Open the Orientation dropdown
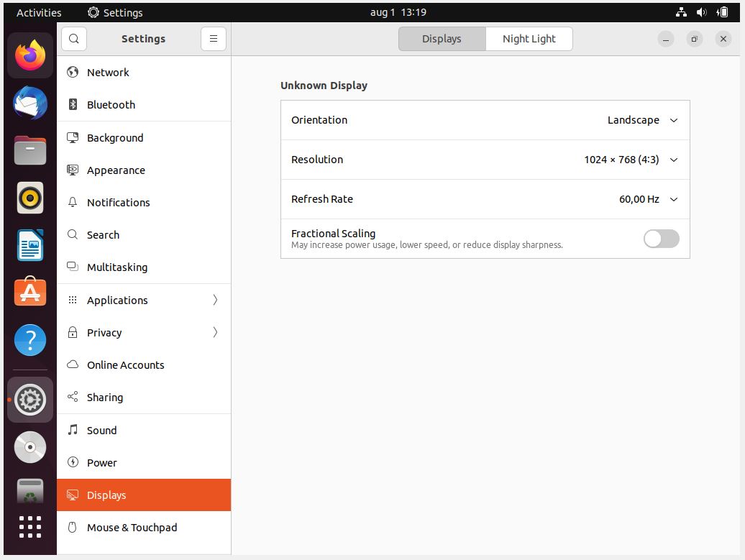745x560 pixels. point(642,120)
